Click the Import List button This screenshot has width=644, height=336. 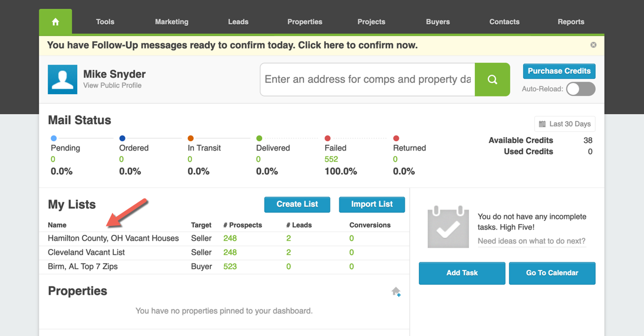[x=372, y=204]
